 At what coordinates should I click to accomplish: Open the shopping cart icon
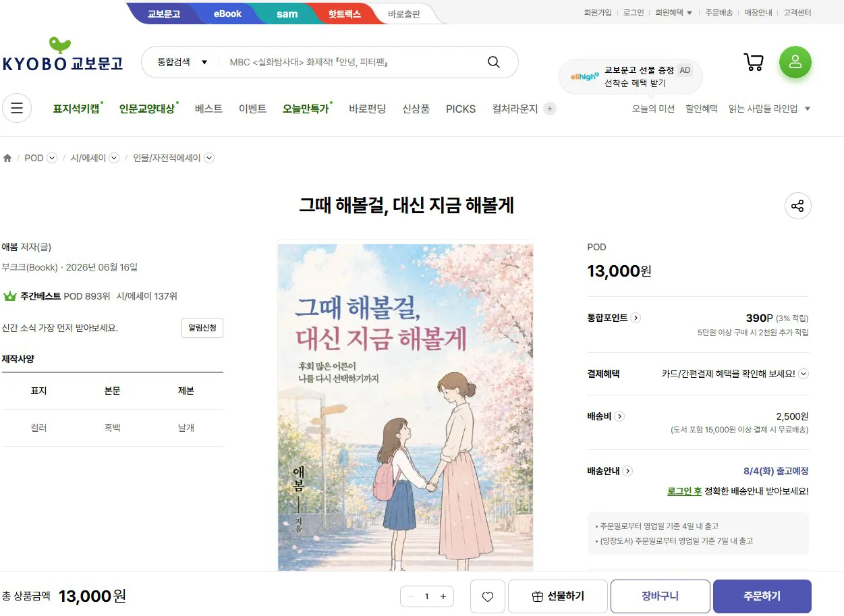click(x=754, y=62)
